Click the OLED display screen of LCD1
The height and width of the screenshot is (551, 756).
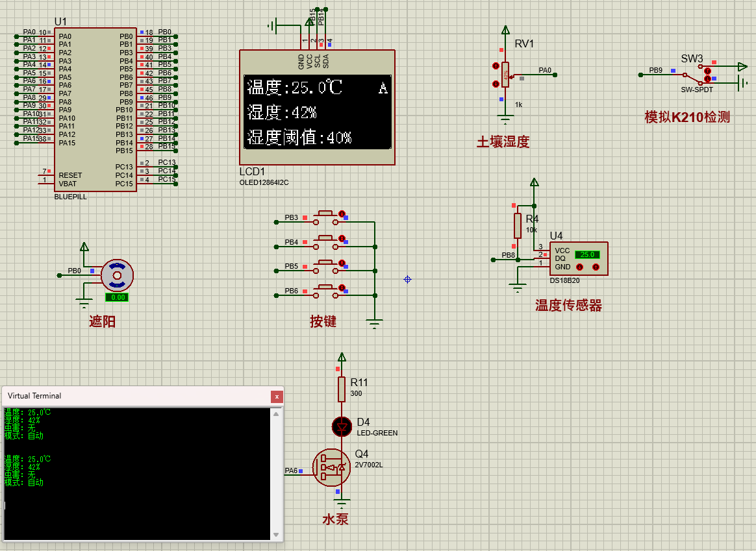(x=317, y=112)
